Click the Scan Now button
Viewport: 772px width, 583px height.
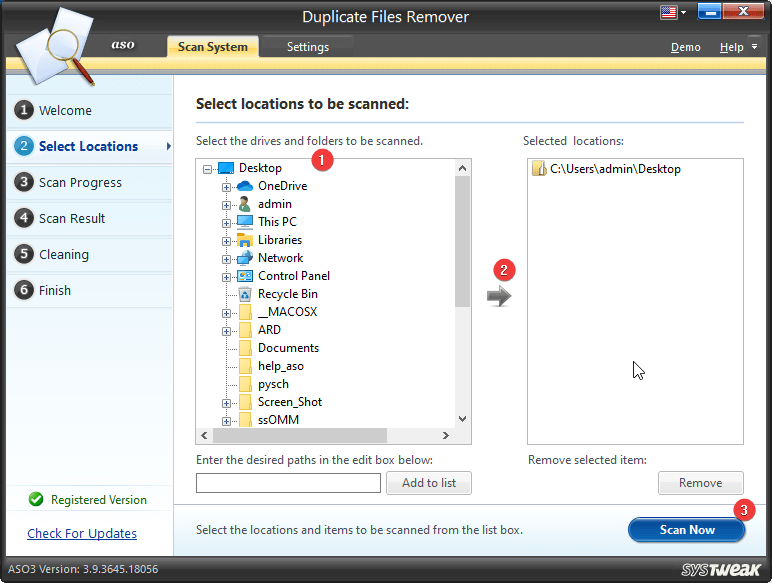(686, 530)
